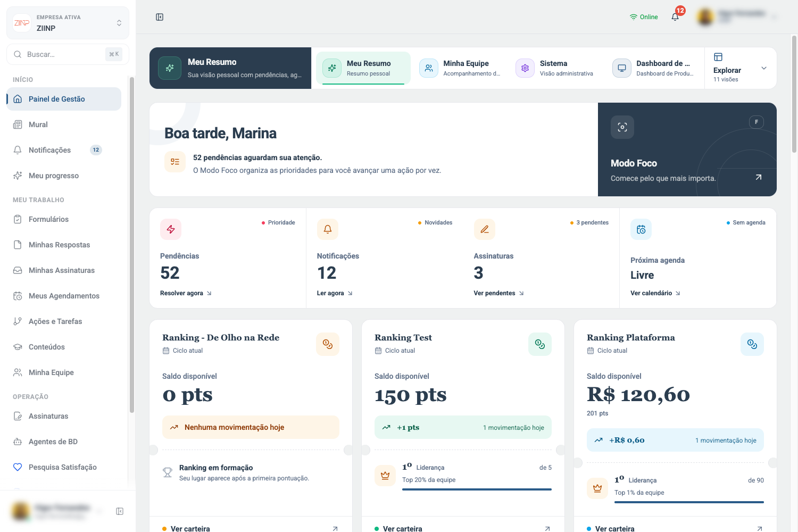The height and width of the screenshot is (532, 798).
Task: Open Mural in the sidebar
Action: click(x=64, y=124)
